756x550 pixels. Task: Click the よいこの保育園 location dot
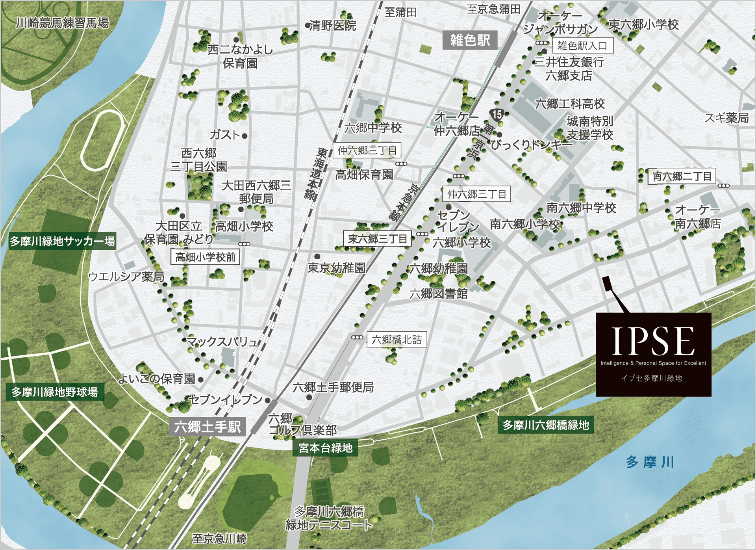click(x=201, y=380)
